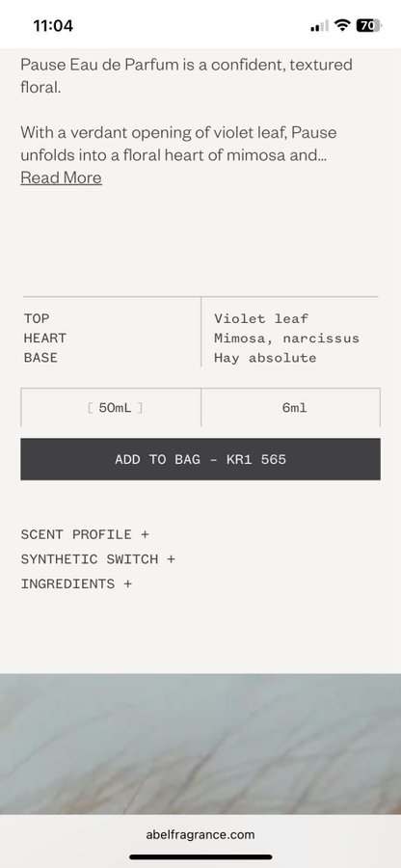The width and height of the screenshot is (401, 868).
Task: Tap the Mimosa, narcissus heart note
Action: click(286, 339)
